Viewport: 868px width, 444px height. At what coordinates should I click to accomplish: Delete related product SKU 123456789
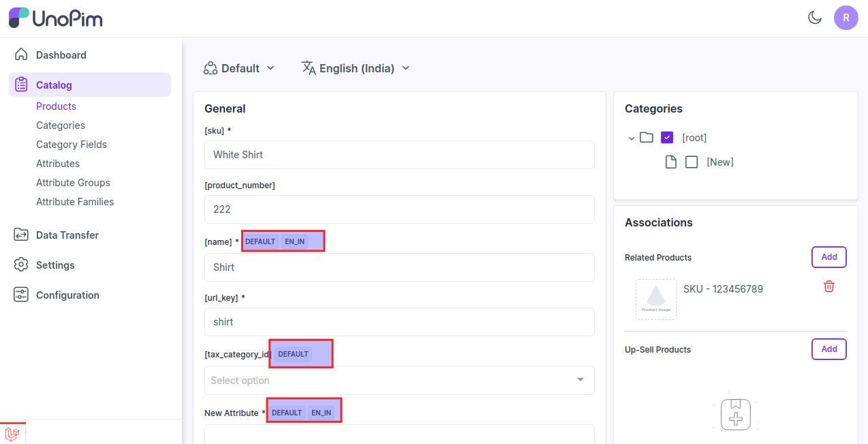(x=828, y=286)
